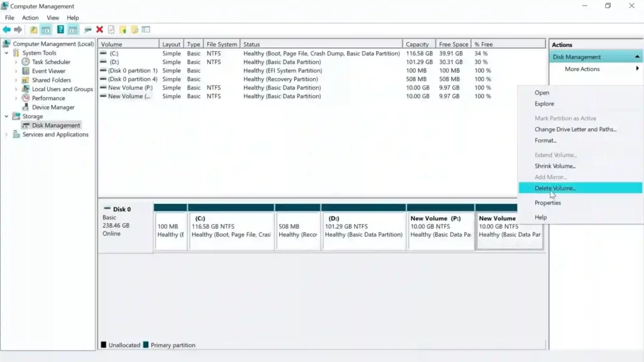Open the More Actions submenu arrow

click(x=638, y=69)
